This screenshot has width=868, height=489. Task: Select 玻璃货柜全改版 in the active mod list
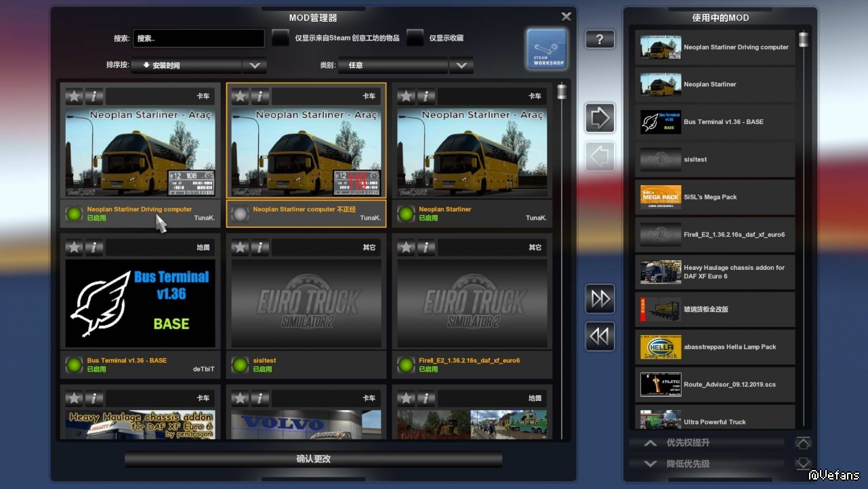coord(715,309)
